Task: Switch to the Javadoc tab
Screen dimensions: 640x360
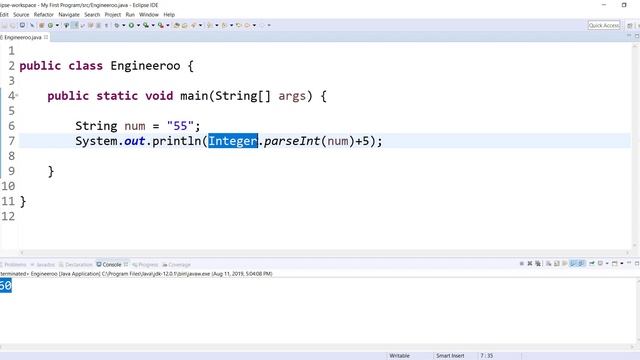Action: 42,264
